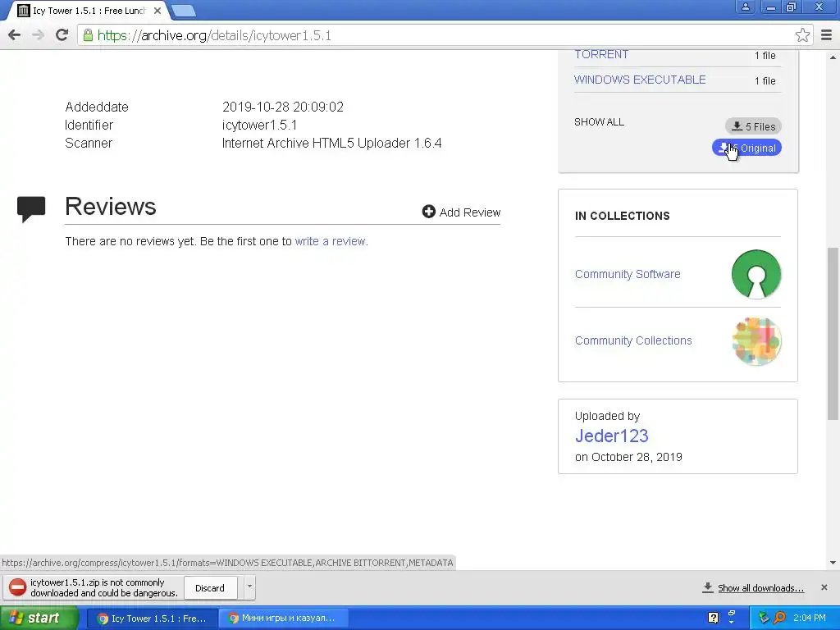Open the Chrome menu button
The width and height of the screenshot is (840, 630).
click(826, 35)
